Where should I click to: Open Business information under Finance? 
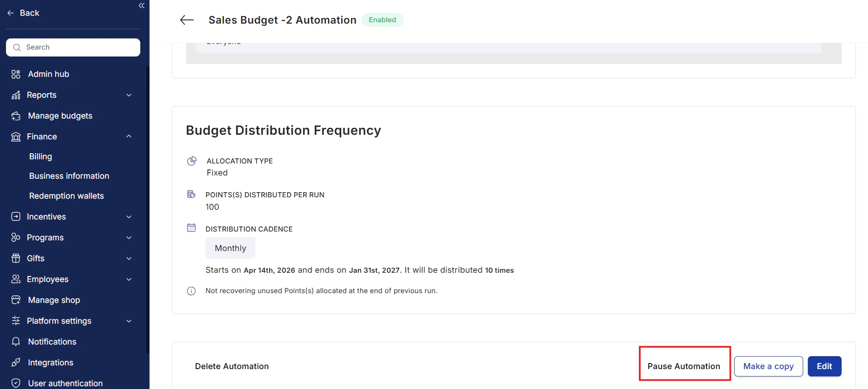tap(69, 176)
